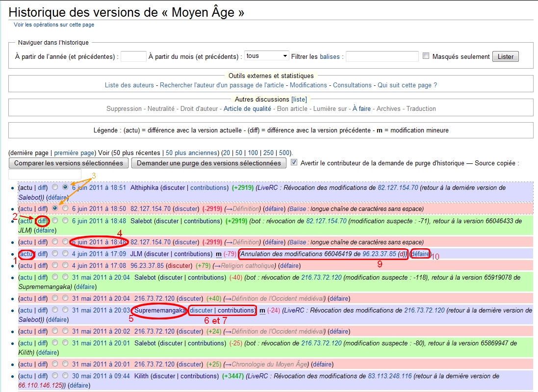Click défaire on JLM 17:09 row
This screenshot has width=538, height=392.
click(420, 254)
